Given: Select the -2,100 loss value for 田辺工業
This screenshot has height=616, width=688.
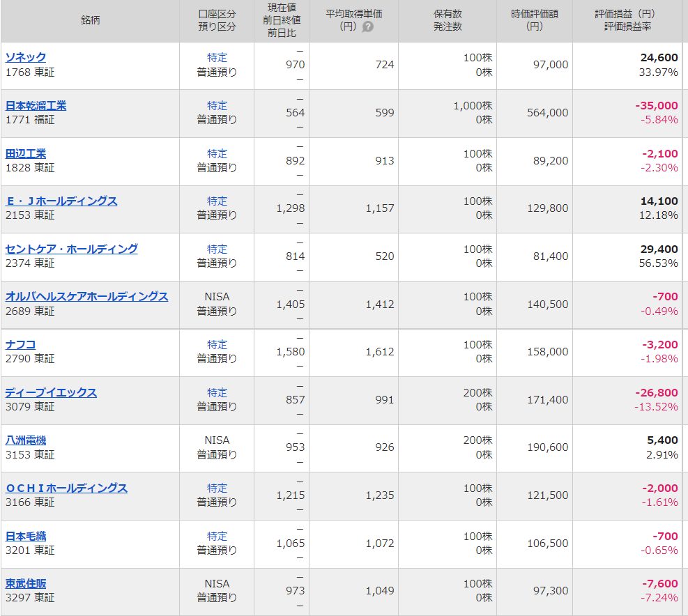Looking at the screenshot, I should 660,153.
